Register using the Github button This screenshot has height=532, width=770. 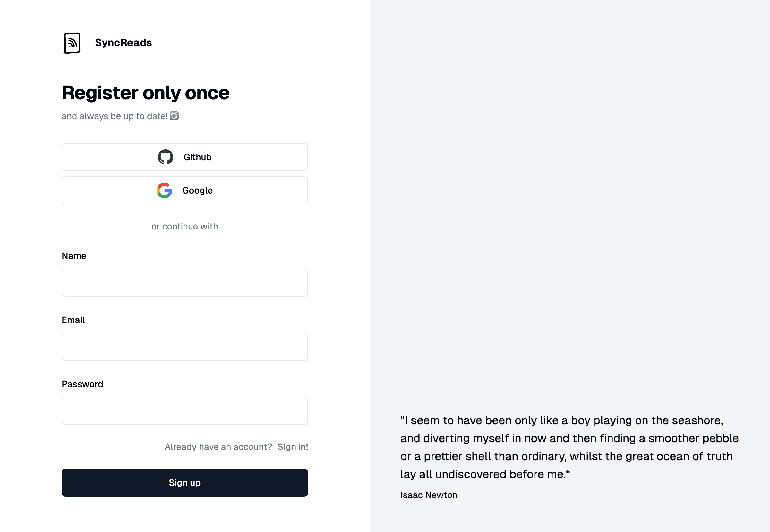point(184,157)
